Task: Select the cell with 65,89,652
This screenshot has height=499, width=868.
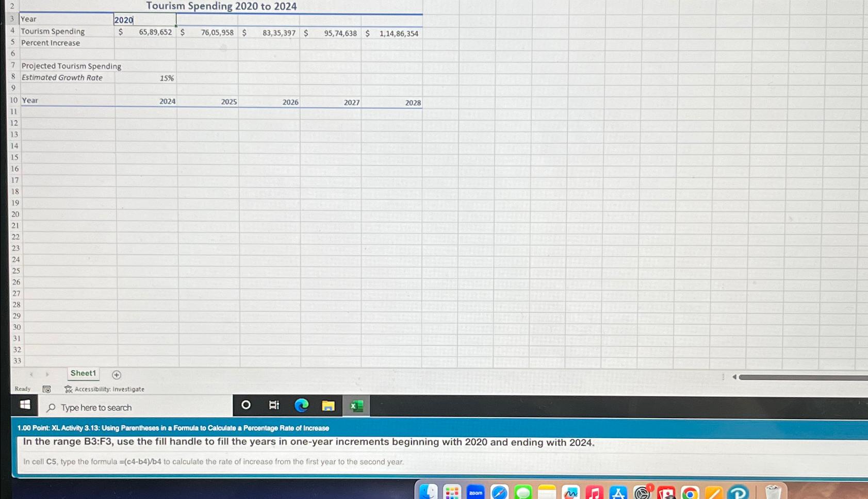Action: [145, 32]
